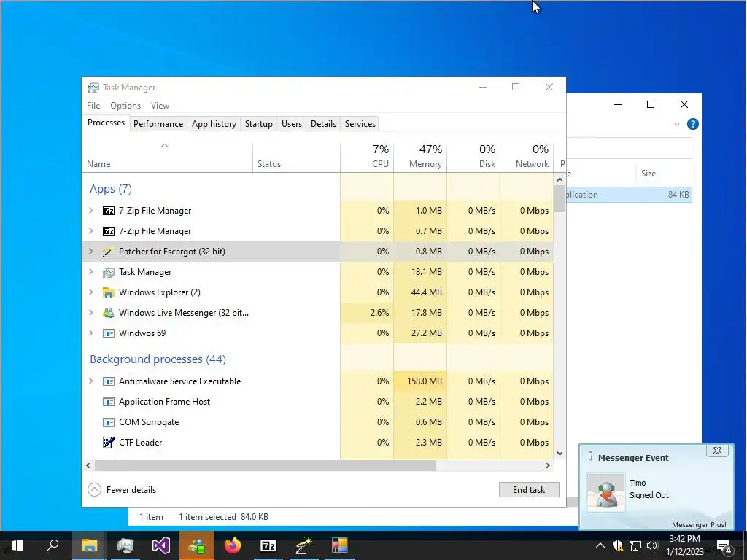Open the volume tray icon

click(652, 545)
